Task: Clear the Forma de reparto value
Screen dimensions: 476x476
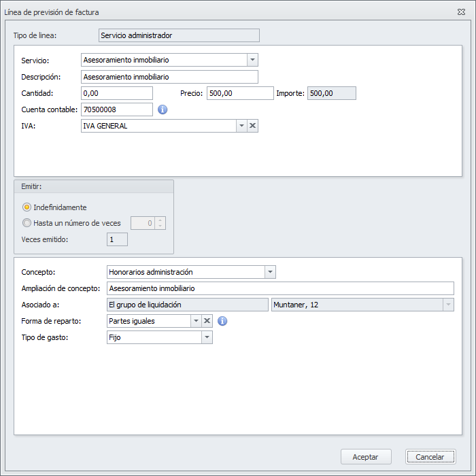Action: (x=207, y=321)
